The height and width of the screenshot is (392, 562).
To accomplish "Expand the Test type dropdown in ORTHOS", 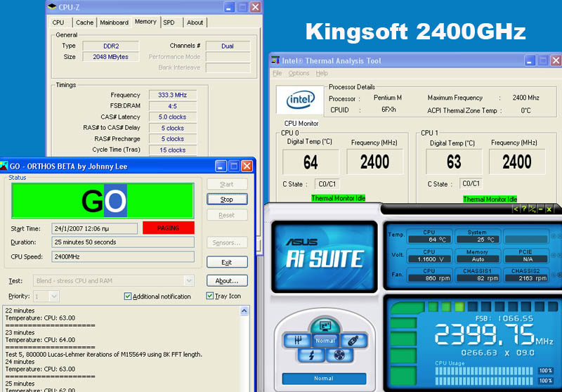I will coord(189,280).
